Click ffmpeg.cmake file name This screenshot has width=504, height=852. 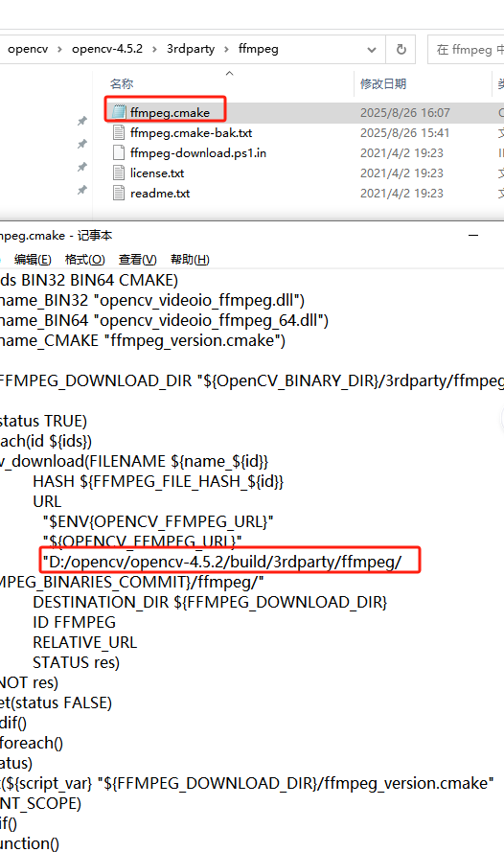[170, 112]
